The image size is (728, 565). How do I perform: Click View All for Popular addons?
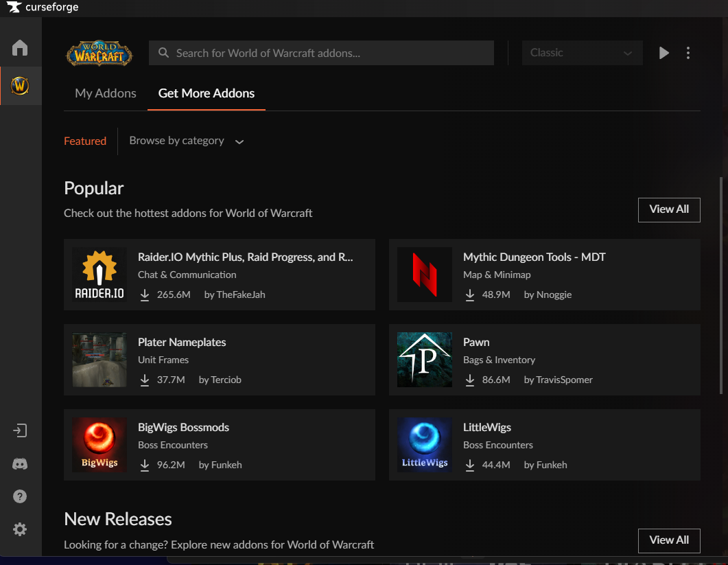[669, 209]
